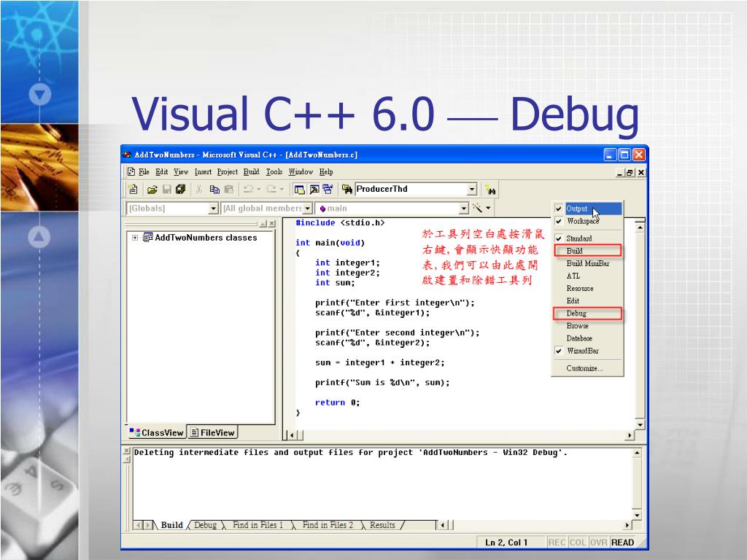Enable Build MiniBar in context menu
This screenshot has height=560, width=747.
coord(587,263)
